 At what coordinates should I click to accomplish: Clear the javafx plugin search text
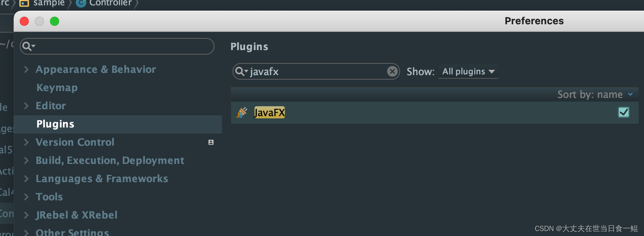tap(392, 71)
